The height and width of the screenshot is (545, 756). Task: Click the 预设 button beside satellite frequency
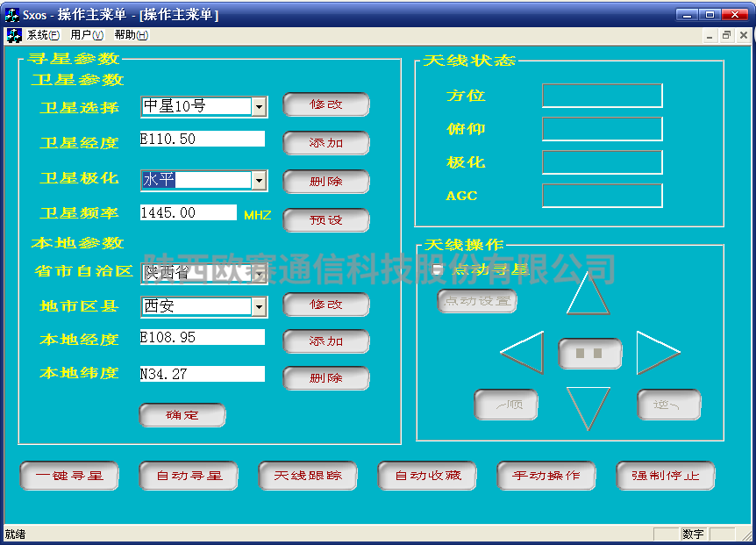[x=326, y=219]
